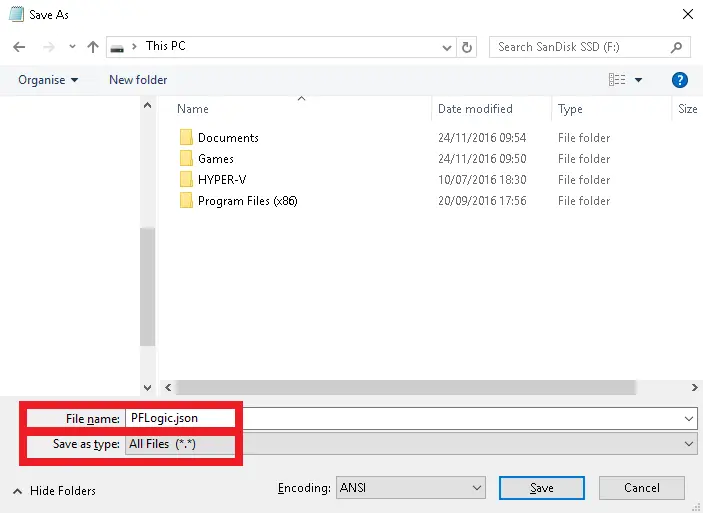Collapse the pane with Hide Folders
The height and width of the screenshot is (513, 703).
(x=54, y=491)
